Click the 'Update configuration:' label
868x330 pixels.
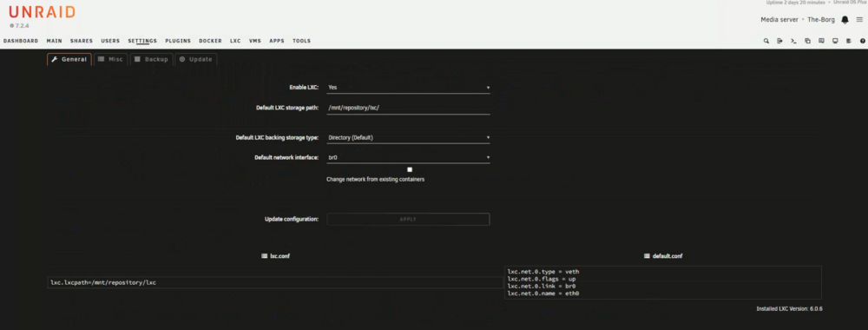(x=292, y=219)
